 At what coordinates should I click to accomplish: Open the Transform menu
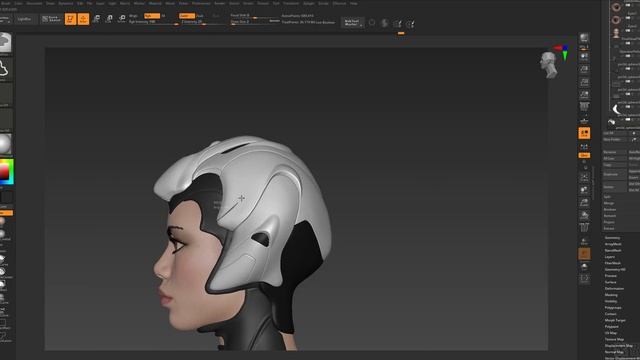[291, 3]
